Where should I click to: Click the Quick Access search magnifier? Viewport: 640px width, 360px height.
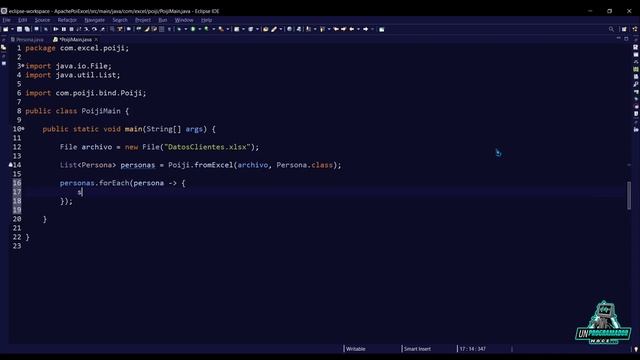click(x=611, y=29)
